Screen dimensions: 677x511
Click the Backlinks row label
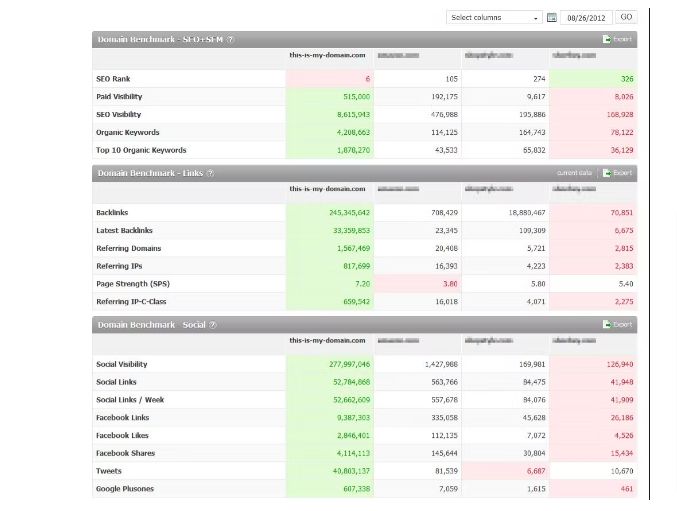point(112,213)
